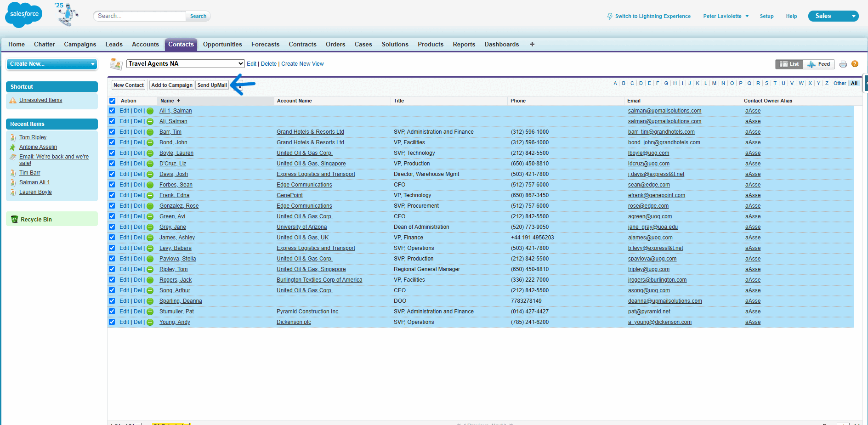Open the Sales app menu dropdown
Image resolution: width=868 pixels, height=425 pixels.
[x=833, y=16]
